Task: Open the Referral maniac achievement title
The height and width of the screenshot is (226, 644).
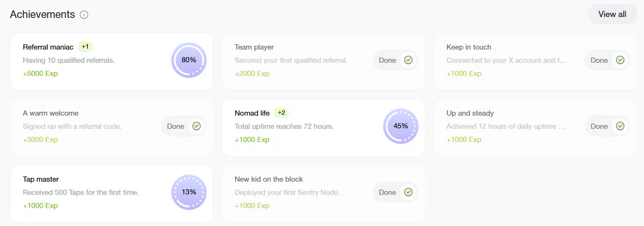Action: [x=48, y=47]
